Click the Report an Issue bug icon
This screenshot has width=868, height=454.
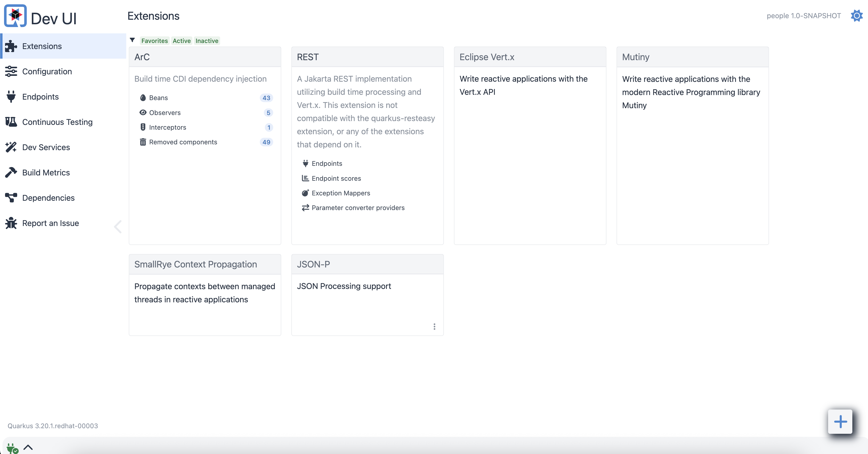pyautogui.click(x=11, y=223)
